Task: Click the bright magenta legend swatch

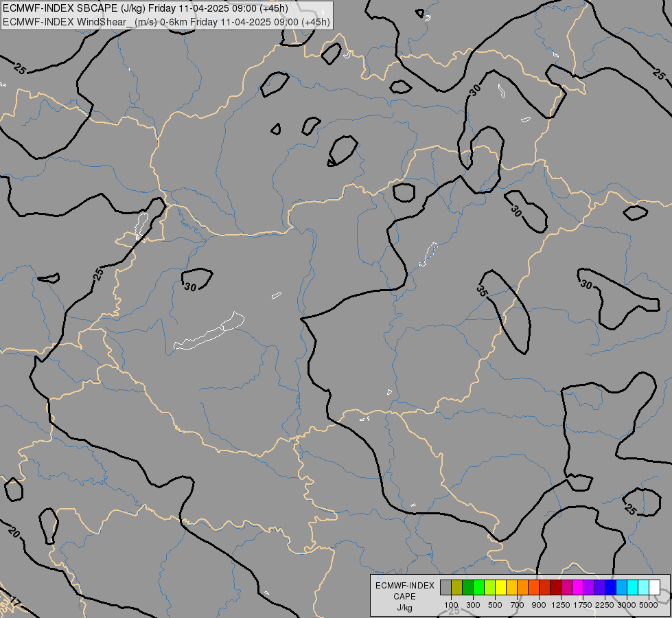Action: [578, 587]
